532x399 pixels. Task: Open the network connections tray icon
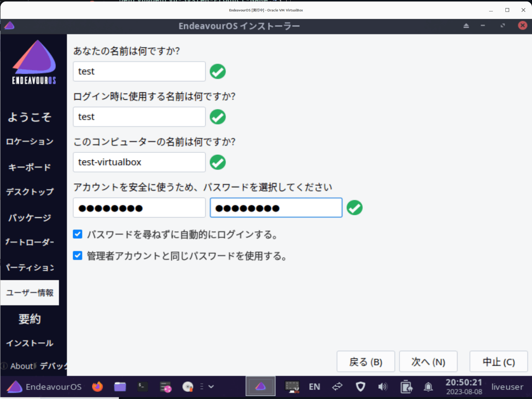tap(337, 387)
